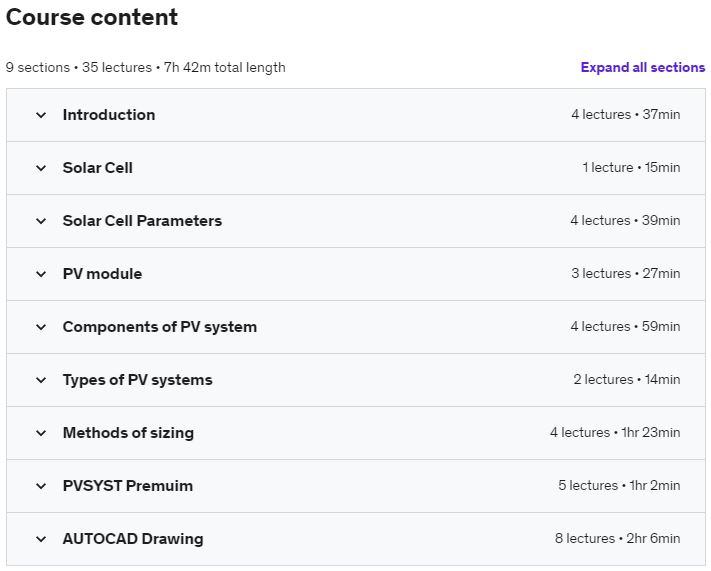Click chevron beside Solar Cell Parameters

pyautogui.click(x=41, y=221)
